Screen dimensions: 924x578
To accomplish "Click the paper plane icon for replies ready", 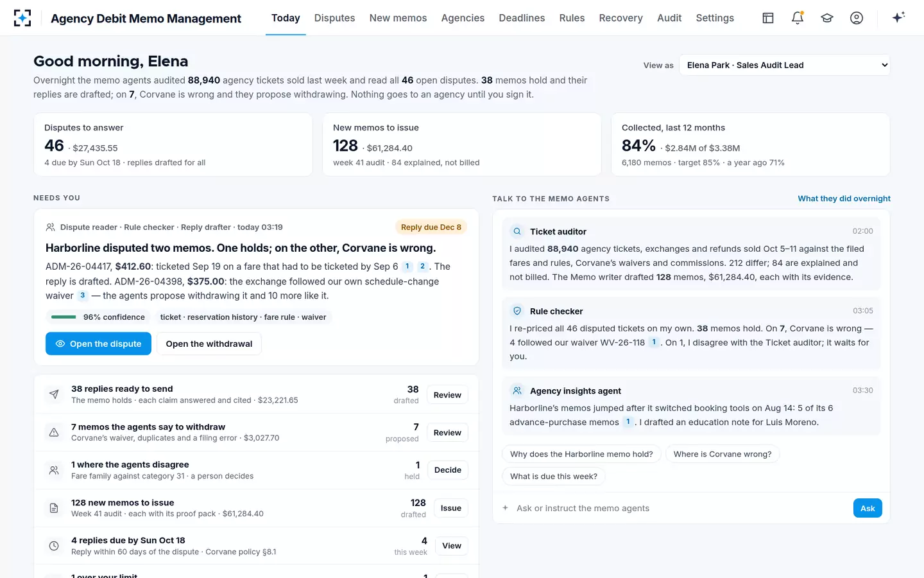I will 54,394.
